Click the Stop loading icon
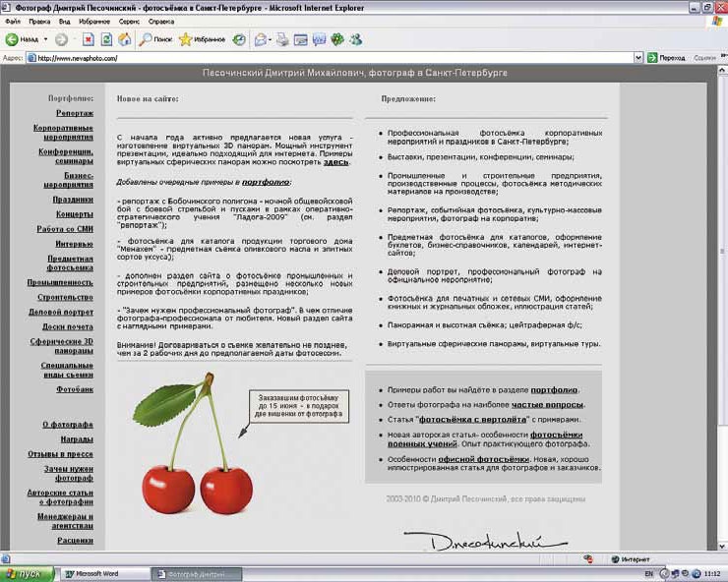The width and height of the screenshot is (728, 582). 87,39
